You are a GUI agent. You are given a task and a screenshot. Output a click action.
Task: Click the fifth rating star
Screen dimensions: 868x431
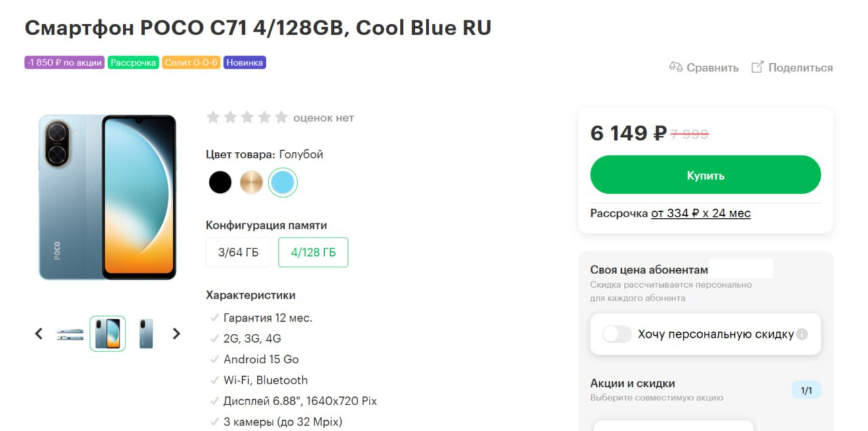tap(281, 117)
